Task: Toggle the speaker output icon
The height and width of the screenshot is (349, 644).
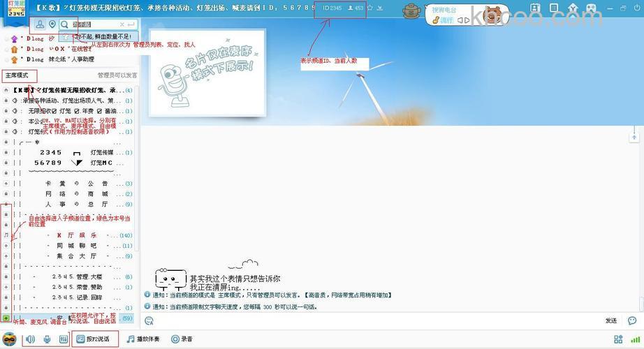Action: [x=31, y=339]
